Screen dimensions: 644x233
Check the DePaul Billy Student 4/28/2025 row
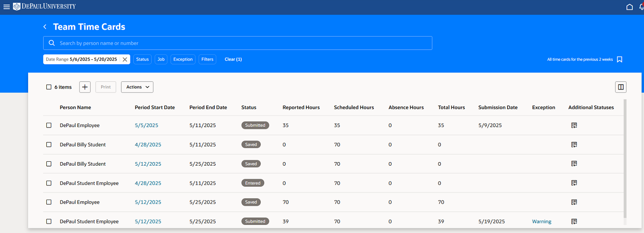pyautogui.click(x=49, y=144)
